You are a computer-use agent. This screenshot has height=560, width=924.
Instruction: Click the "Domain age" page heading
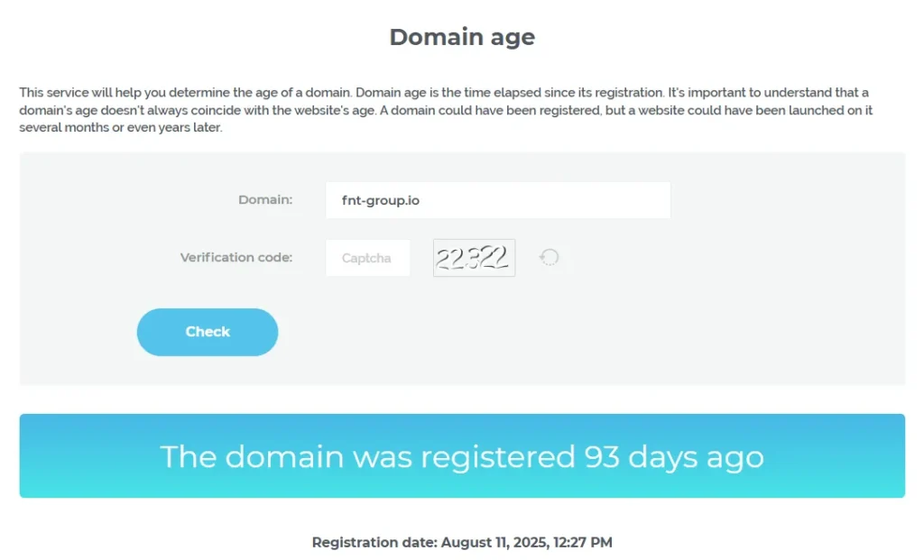pyautogui.click(x=462, y=37)
